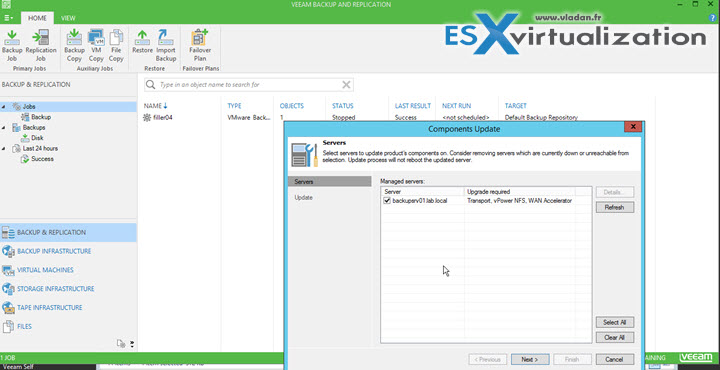This screenshot has width=720, height=370.
Task: Sort by the NEXT RUN column
Action: point(456,106)
